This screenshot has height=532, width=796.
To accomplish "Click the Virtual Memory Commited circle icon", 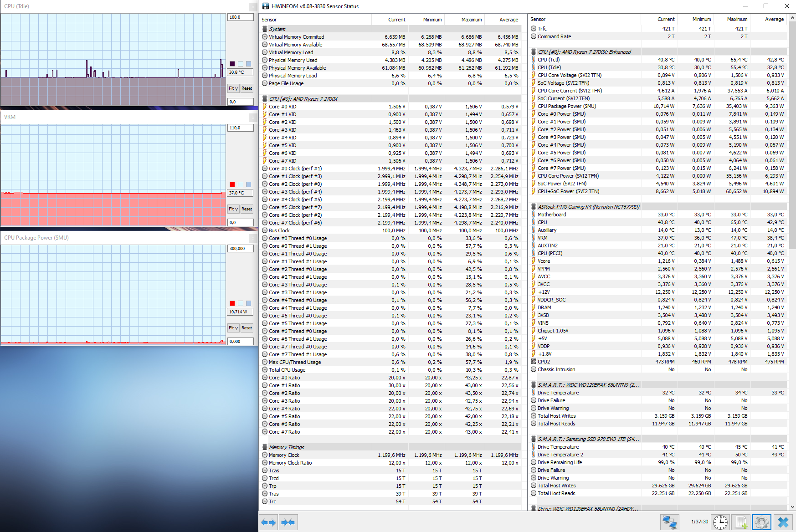I will 265,37.
